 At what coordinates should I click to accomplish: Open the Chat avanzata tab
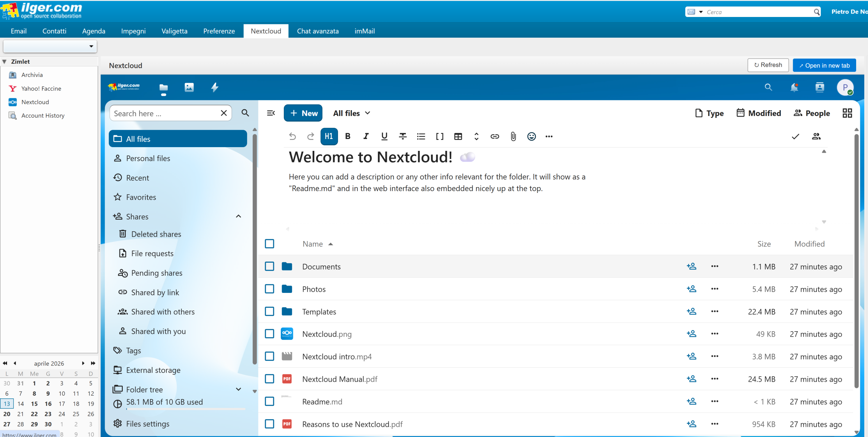(x=318, y=31)
